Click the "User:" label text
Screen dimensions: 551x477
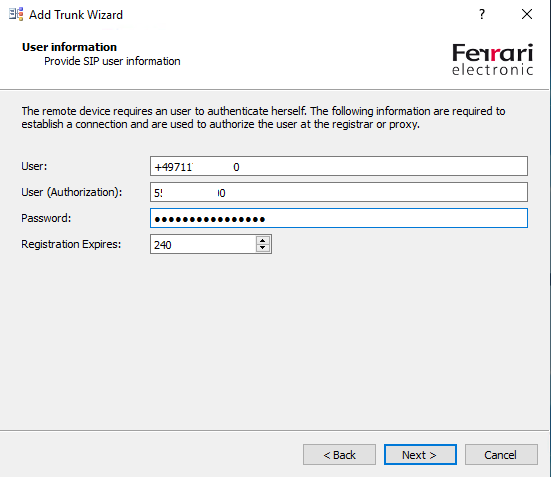34,166
